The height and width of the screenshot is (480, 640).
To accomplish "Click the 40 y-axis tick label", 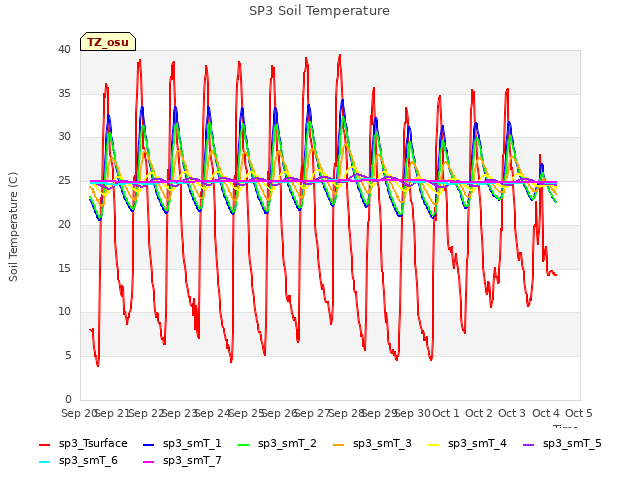I will coord(64,49).
